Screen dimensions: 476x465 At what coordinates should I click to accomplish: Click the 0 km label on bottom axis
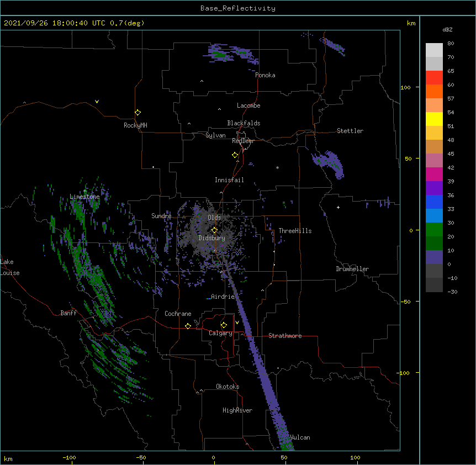click(x=213, y=457)
